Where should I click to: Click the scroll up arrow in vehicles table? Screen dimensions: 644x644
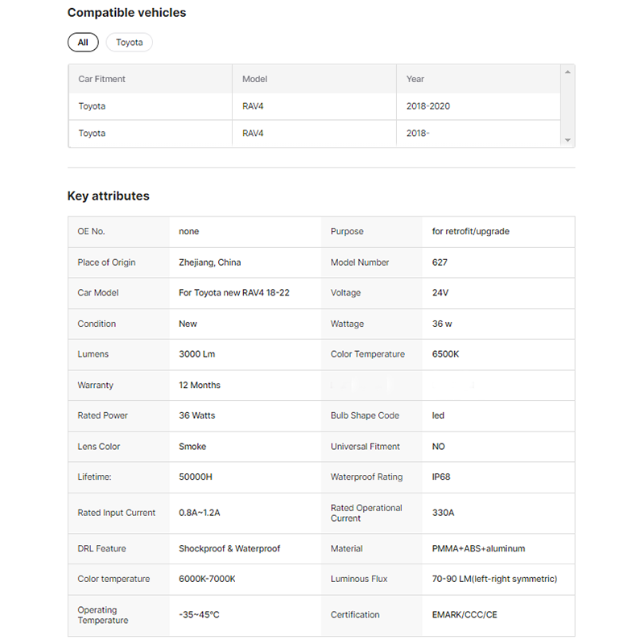click(x=568, y=72)
